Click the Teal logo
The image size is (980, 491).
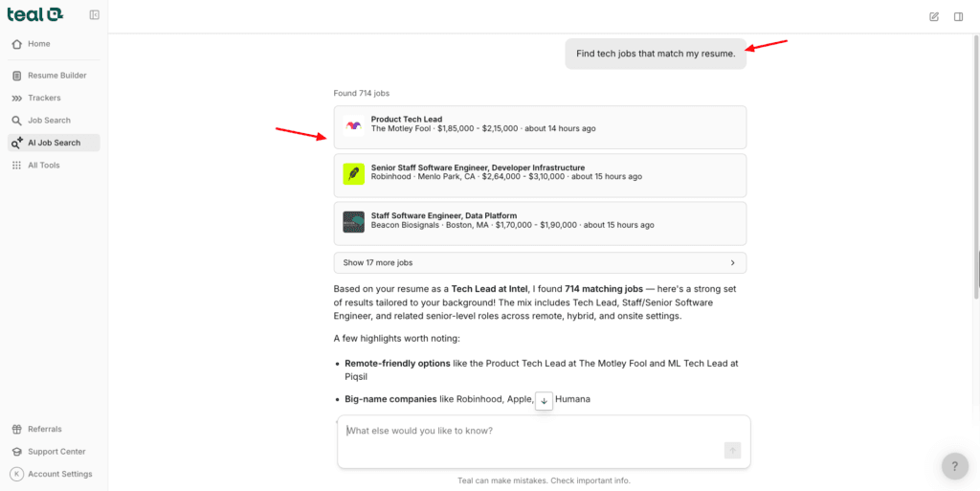35,14
